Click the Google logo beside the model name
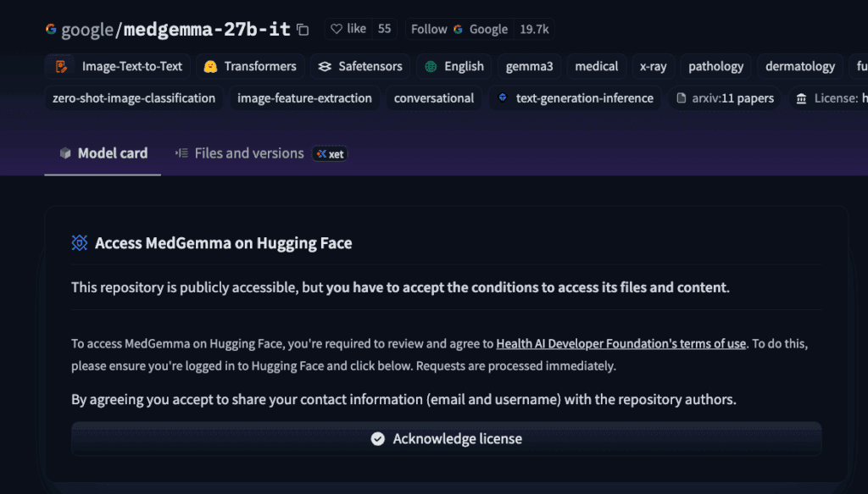Screen dimensions: 868x494 tap(51, 29)
